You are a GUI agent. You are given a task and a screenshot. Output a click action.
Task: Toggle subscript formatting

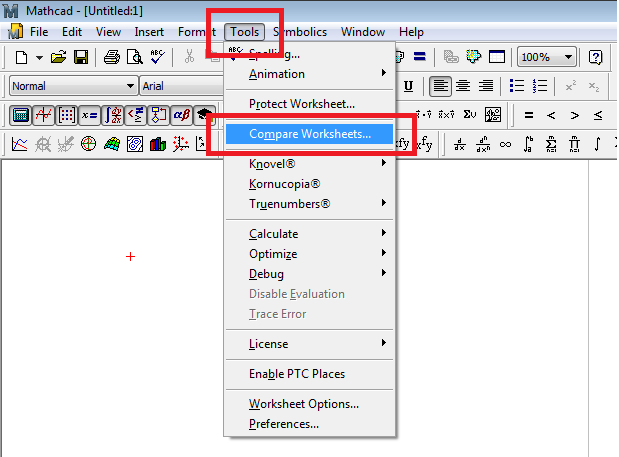(594, 86)
